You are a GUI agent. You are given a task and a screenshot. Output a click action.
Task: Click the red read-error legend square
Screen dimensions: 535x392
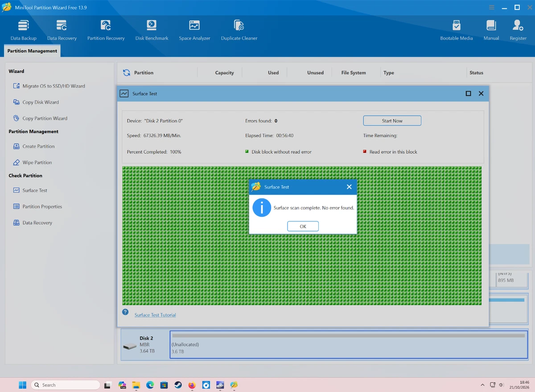pyautogui.click(x=365, y=152)
